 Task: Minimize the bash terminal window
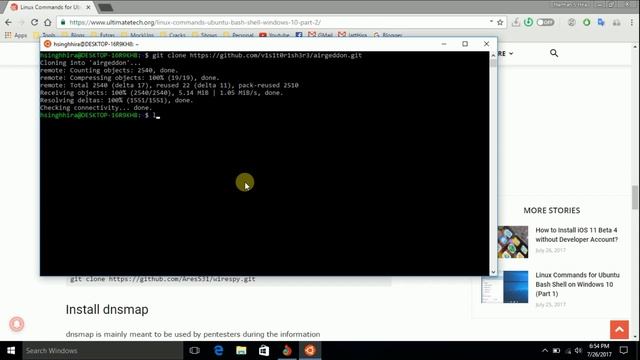pyautogui.click(x=444, y=44)
